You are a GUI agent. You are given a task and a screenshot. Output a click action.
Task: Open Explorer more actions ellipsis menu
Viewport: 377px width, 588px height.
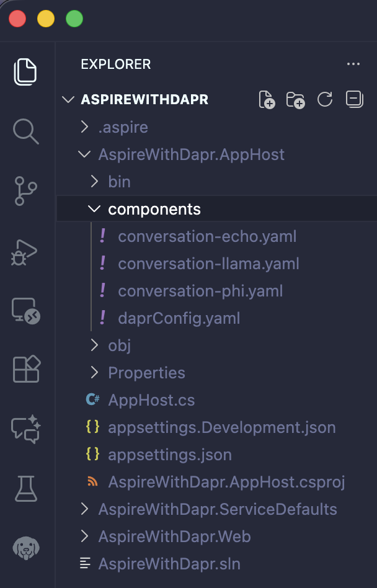[353, 64]
